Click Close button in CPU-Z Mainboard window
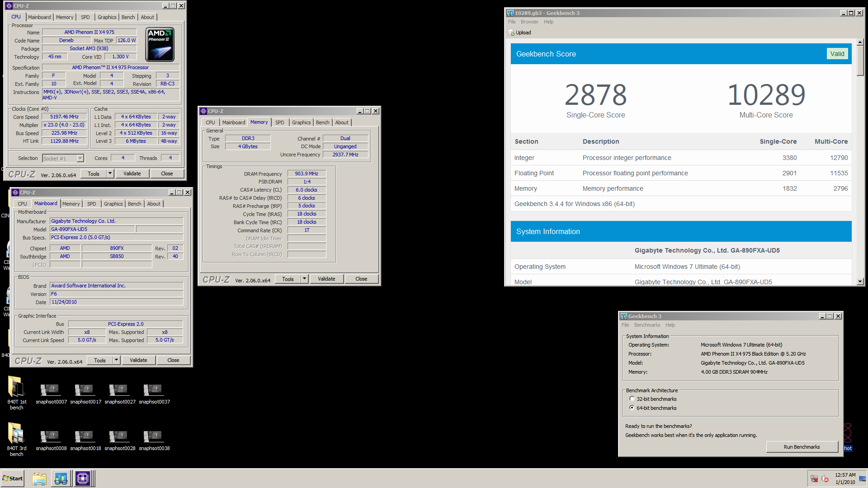 [x=173, y=360]
